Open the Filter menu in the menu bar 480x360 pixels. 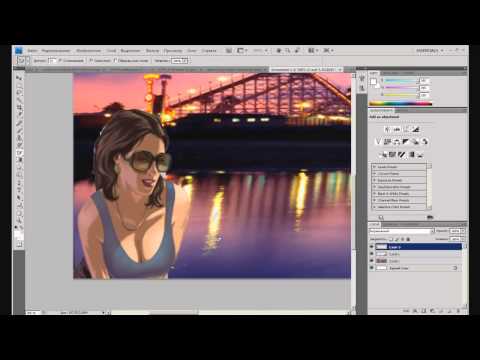tap(152, 51)
